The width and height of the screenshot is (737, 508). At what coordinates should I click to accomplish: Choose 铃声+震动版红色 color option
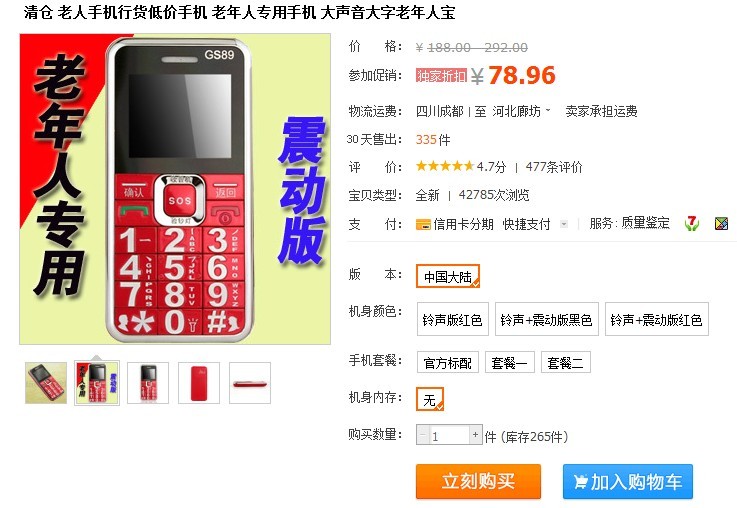pyautogui.click(x=657, y=320)
